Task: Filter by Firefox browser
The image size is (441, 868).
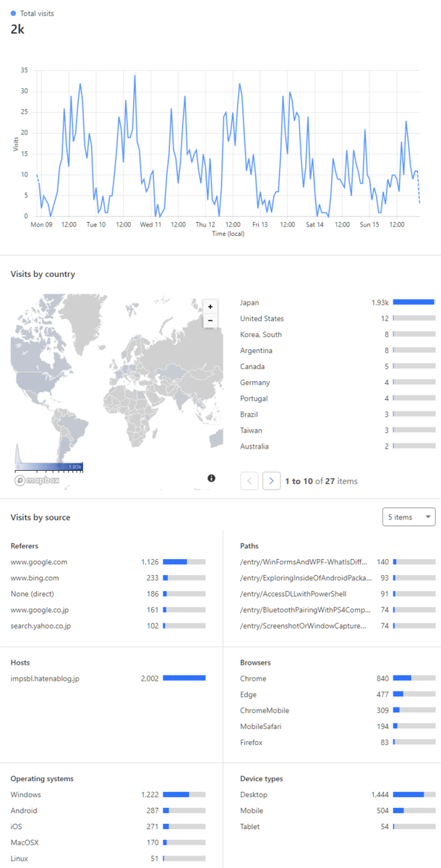Action: [x=252, y=741]
